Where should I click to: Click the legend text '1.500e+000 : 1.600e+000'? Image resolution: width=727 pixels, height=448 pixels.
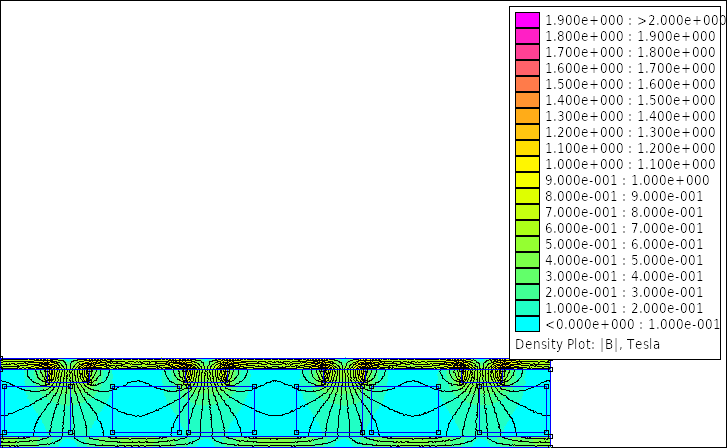[x=630, y=84]
